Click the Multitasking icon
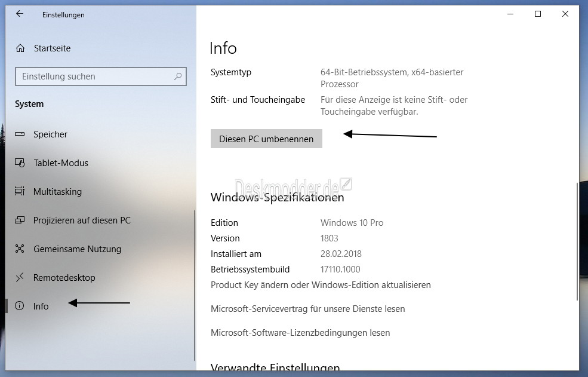588x377 pixels. 20,191
